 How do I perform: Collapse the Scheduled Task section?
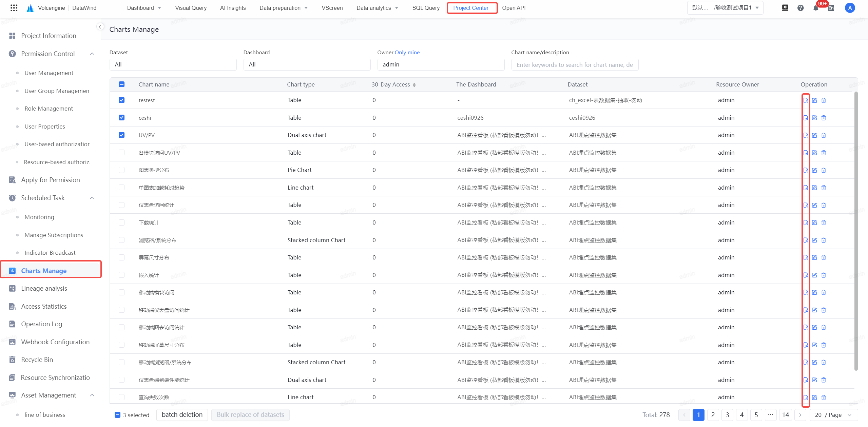(x=92, y=198)
